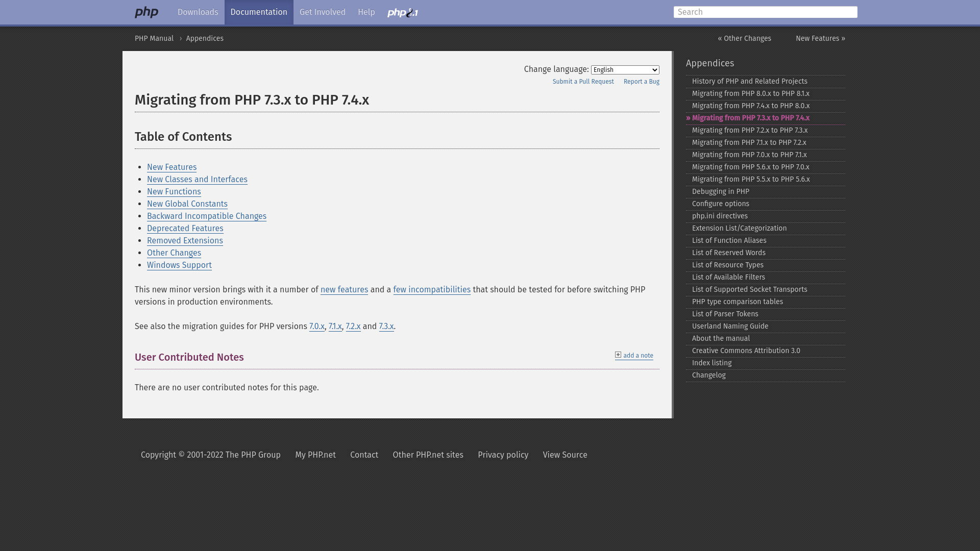Open List of Supported Socket Transports
Viewport: 980px width, 551px height.
point(766,290)
